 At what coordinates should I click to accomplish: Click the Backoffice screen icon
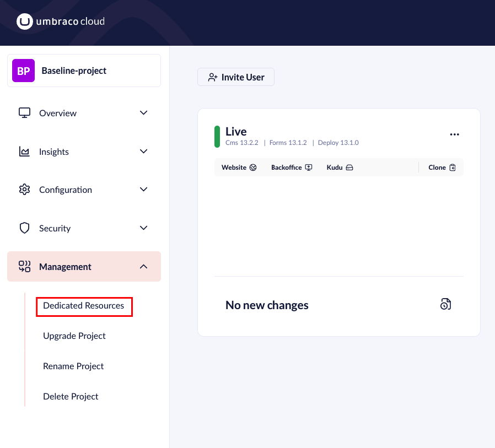[309, 168]
